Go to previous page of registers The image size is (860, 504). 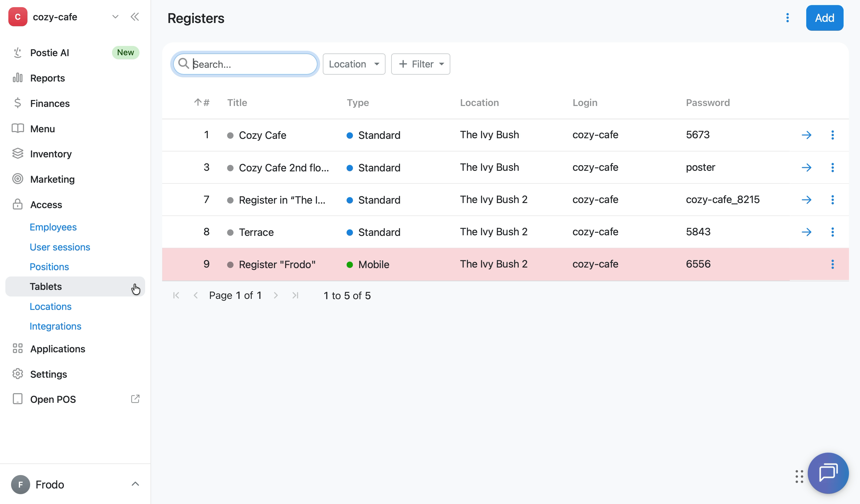point(196,296)
